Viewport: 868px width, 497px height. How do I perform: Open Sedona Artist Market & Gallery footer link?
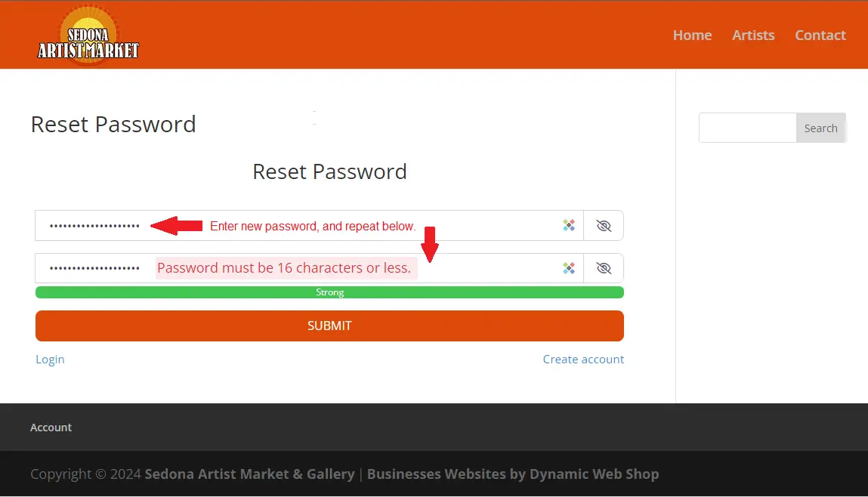click(249, 474)
